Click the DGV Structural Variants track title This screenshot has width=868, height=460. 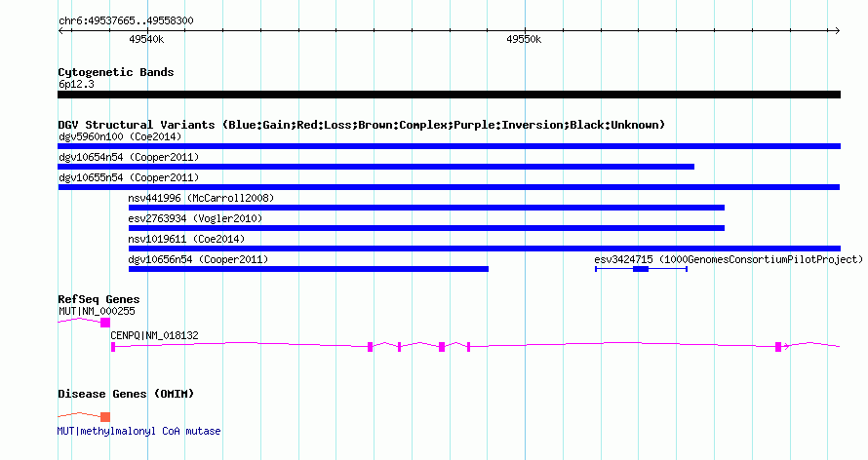pos(362,125)
